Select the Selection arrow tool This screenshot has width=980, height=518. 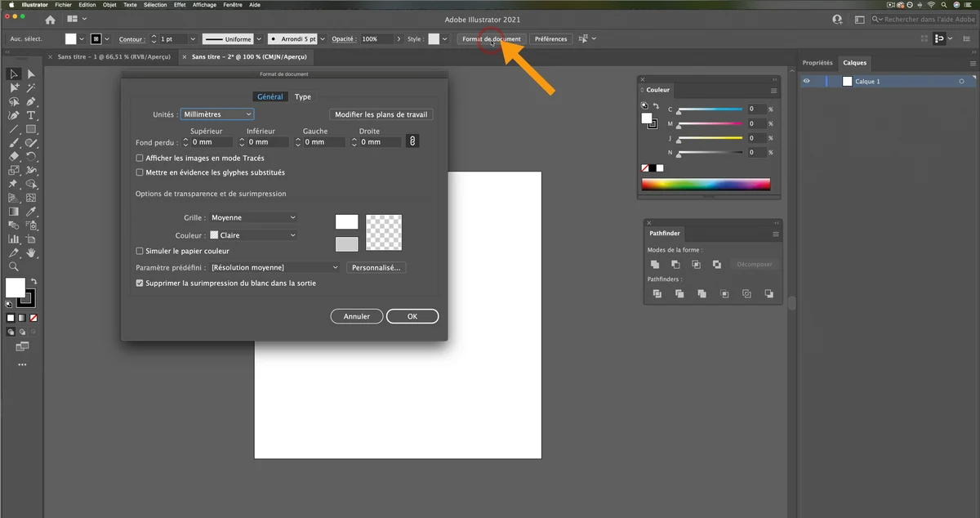tap(14, 74)
